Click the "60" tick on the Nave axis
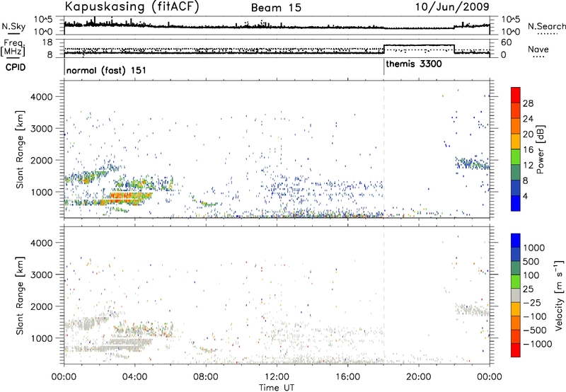This screenshot has width=566, height=392. pos(507,42)
